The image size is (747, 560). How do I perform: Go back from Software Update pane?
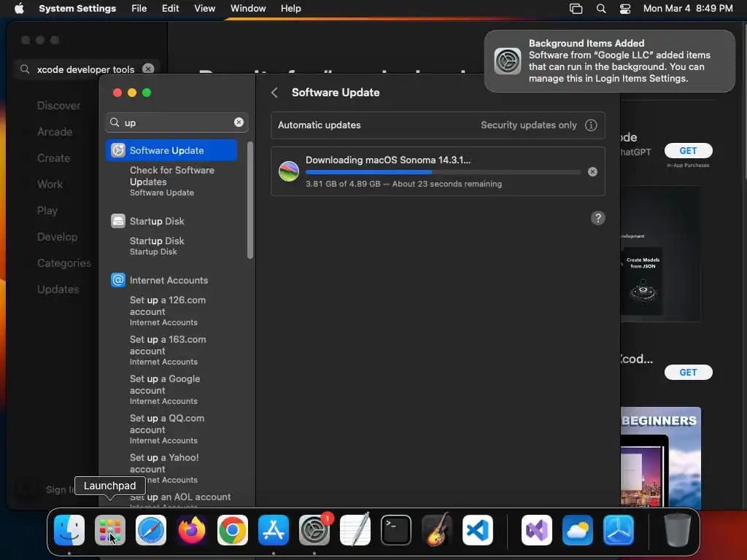(274, 93)
